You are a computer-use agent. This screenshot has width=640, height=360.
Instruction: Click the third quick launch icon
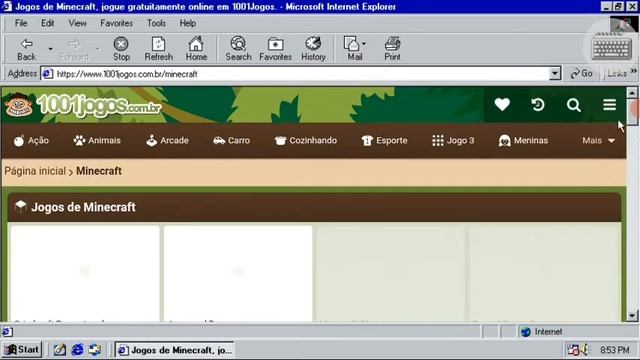coord(95,349)
